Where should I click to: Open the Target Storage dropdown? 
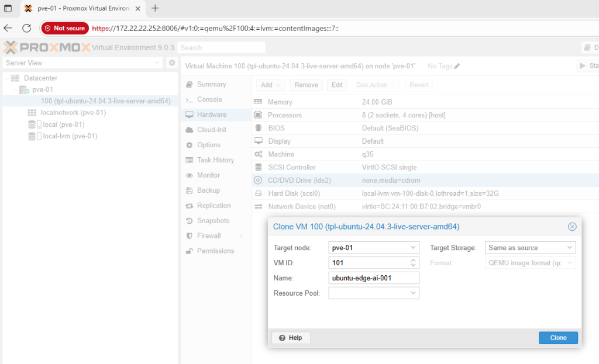click(x=570, y=248)
